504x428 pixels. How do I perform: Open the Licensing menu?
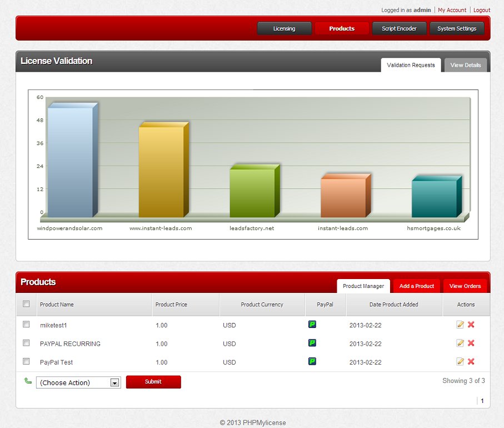284,28
